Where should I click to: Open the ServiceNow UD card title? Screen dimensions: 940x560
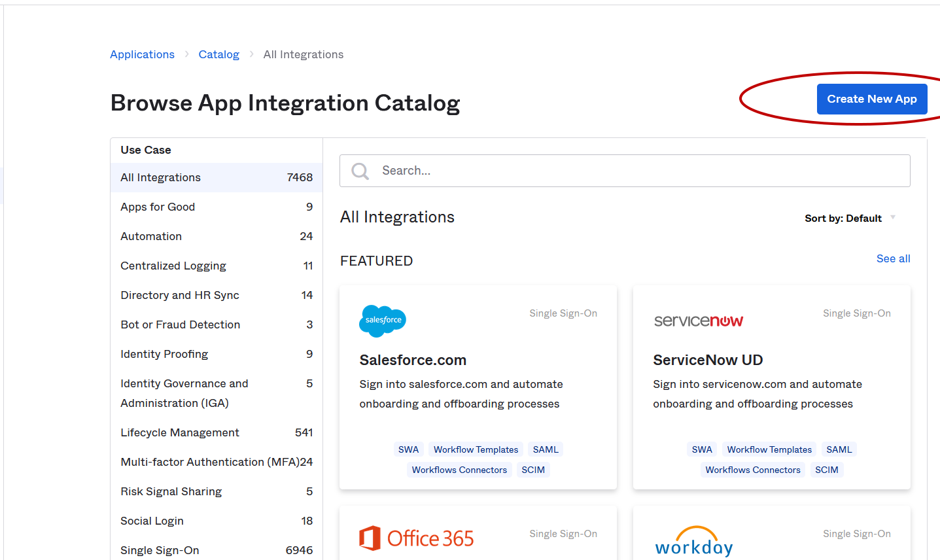click(x=708, y=360)
